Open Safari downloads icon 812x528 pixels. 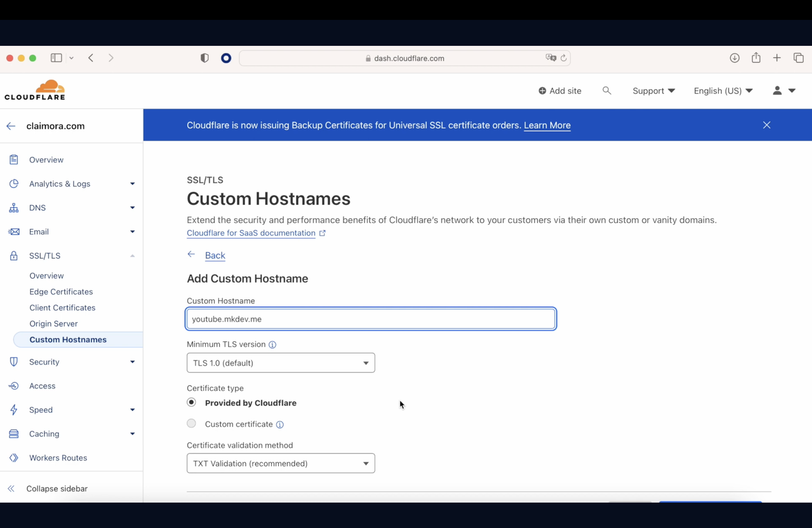(735, 58)
